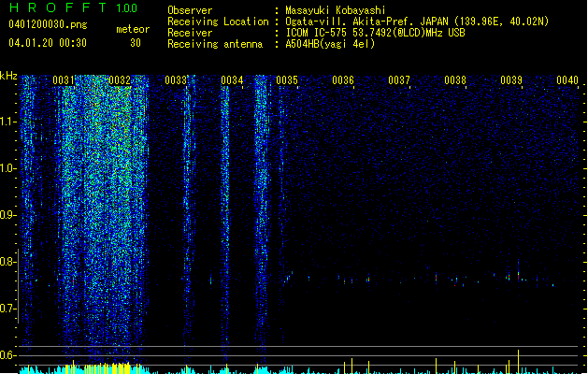Click the 0.8 kHz frequency axis label
This screenshot has height=374, width=588.
coord(7,262)
